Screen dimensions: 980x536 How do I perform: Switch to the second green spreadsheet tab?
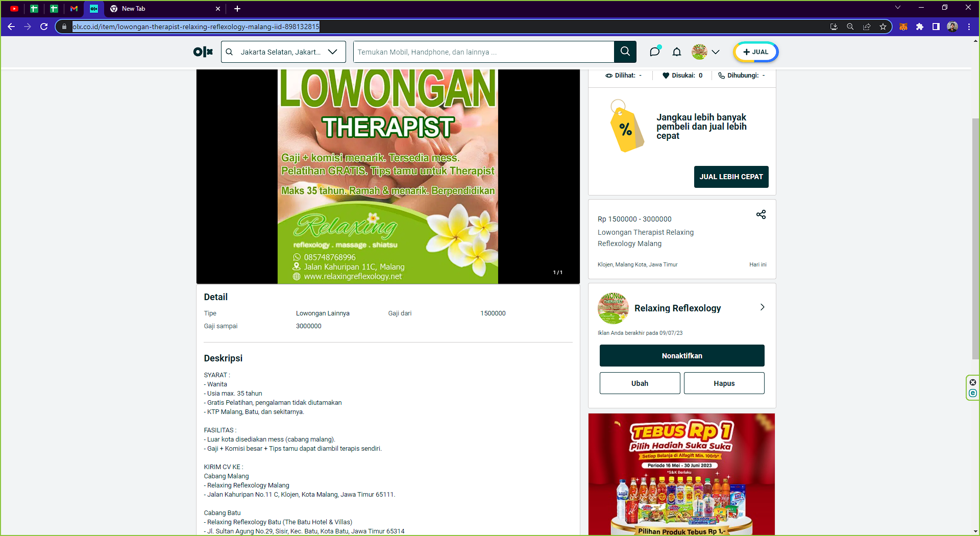pos(54,9)
